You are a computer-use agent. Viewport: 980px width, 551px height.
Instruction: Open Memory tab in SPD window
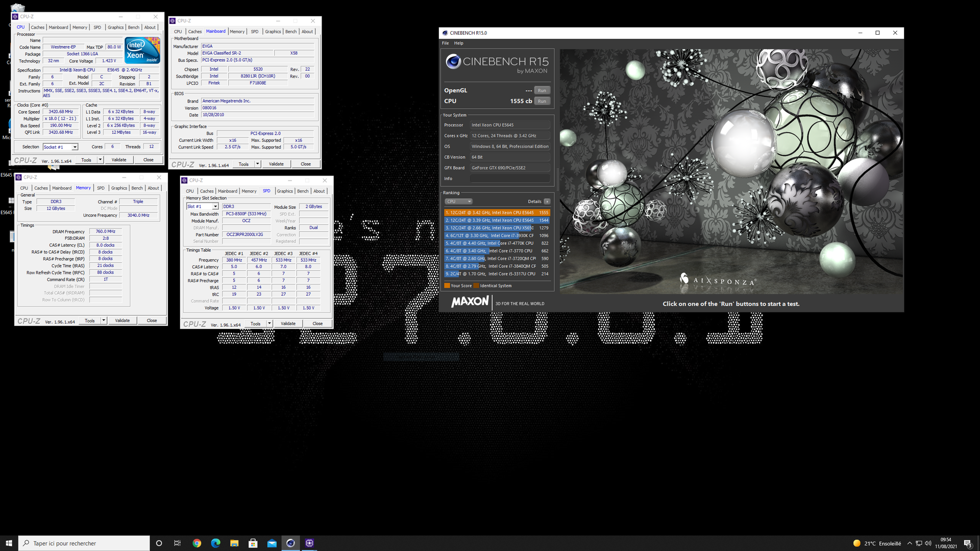click(x=249, y=191)
